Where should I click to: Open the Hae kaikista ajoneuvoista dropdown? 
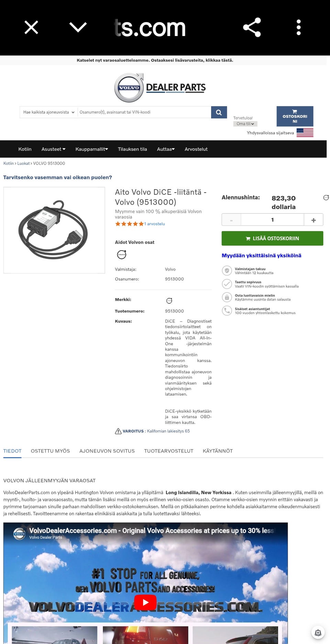pyautogui.click(x=49, y=112)
